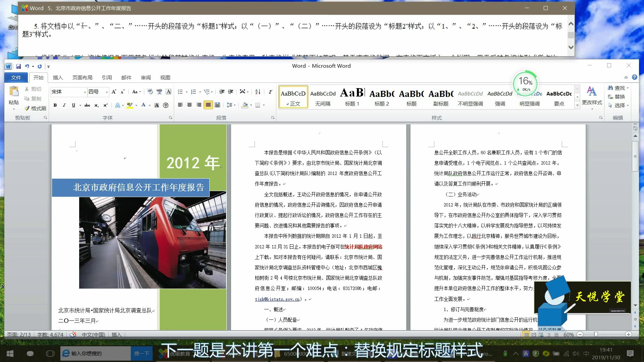The height and width of the screenshot is (362, 644).
Task: Toggle subscript formatting
Action: click(96, 105)
